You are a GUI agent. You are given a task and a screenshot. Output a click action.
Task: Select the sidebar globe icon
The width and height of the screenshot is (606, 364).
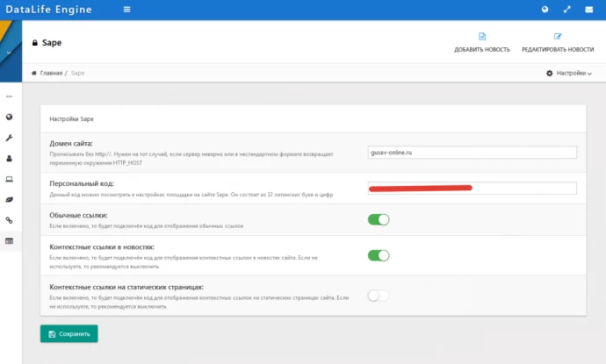[x=10, y=117]
